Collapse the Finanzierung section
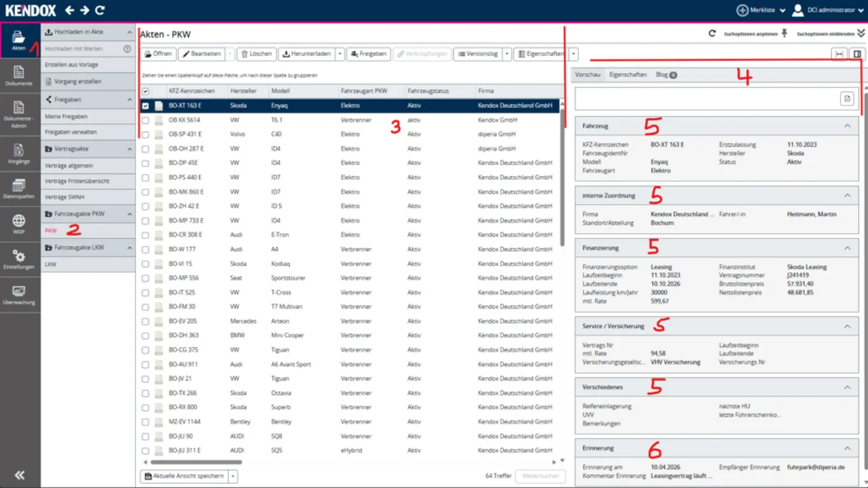The image size is (868, 488). 847,248
